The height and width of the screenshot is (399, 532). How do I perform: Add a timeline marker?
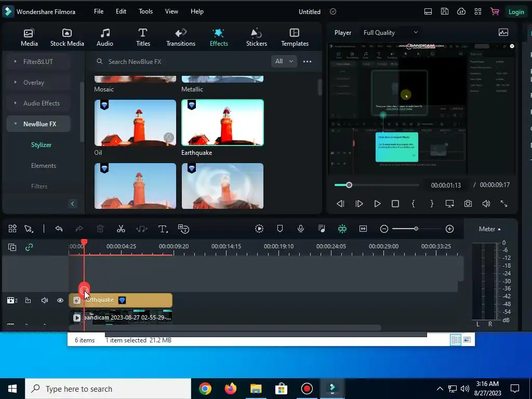(280, 229)
